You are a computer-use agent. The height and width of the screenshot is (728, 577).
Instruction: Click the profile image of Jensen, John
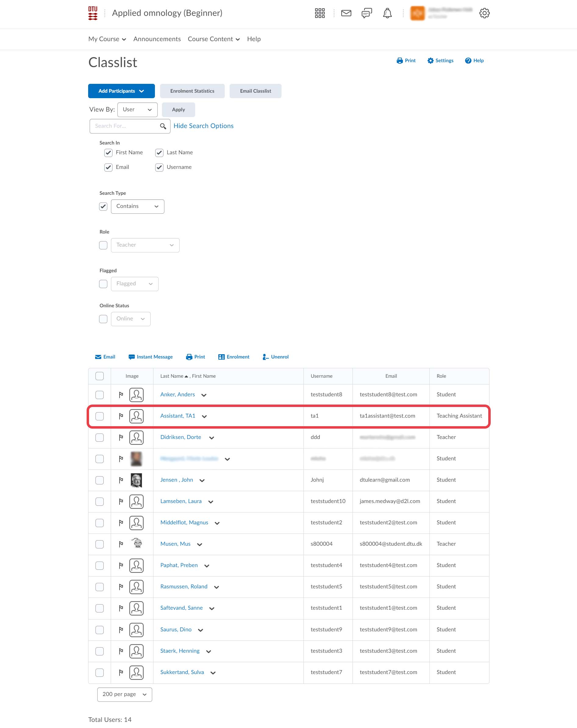pyautogui.click(x=136, y=480)
